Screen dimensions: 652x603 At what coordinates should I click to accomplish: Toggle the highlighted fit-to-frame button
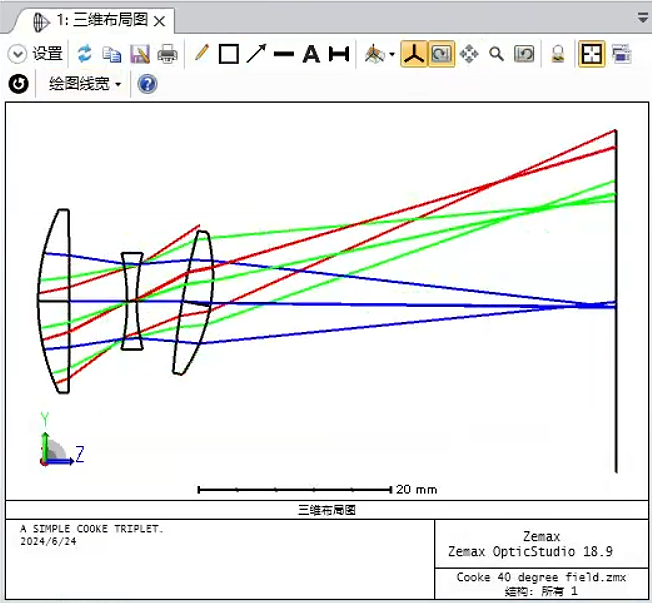[592, 54]
